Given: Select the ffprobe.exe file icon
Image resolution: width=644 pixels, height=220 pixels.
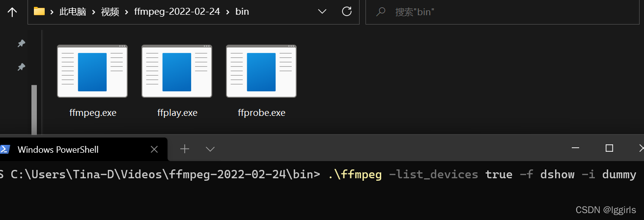Looking at the screenshot, I should tap(261, 72).
